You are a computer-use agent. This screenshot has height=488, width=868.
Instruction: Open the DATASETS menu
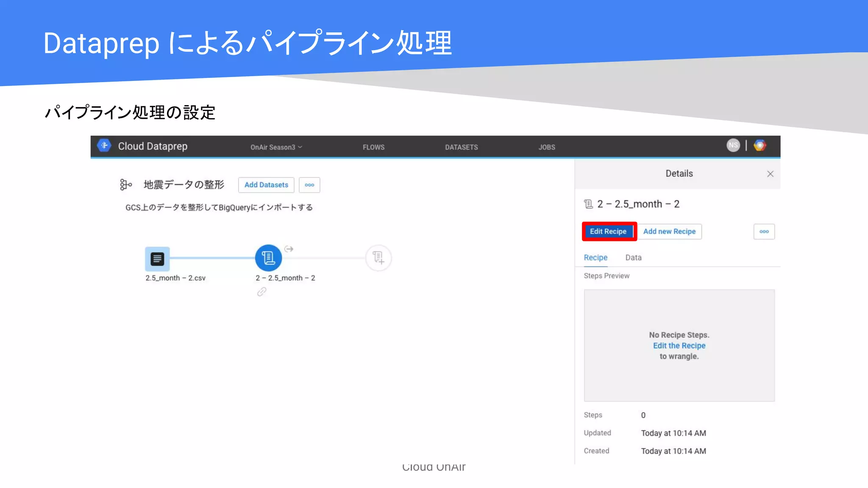coord(461,147)
